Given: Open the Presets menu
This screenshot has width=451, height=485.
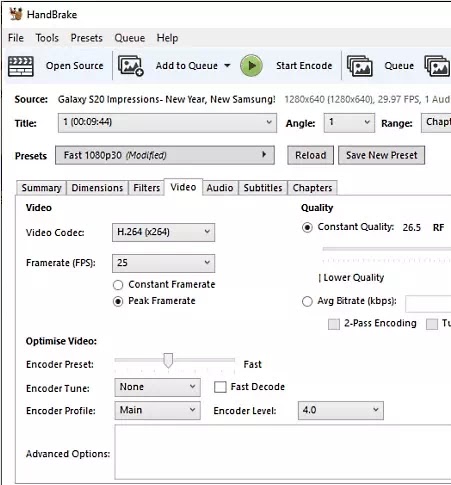Looking at the screenshot, I should point(86,38).
